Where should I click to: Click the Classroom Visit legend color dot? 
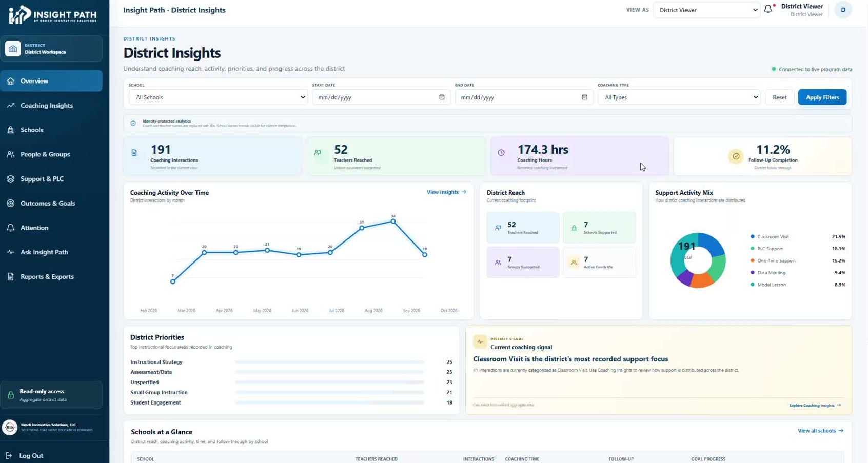pyautogui.click(x=752, y=237)
